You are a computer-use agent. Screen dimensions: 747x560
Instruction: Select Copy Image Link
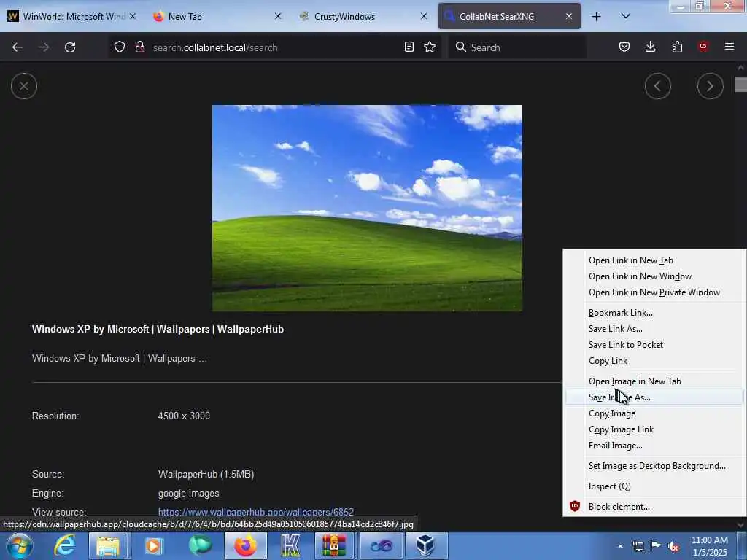pos(621,429)
